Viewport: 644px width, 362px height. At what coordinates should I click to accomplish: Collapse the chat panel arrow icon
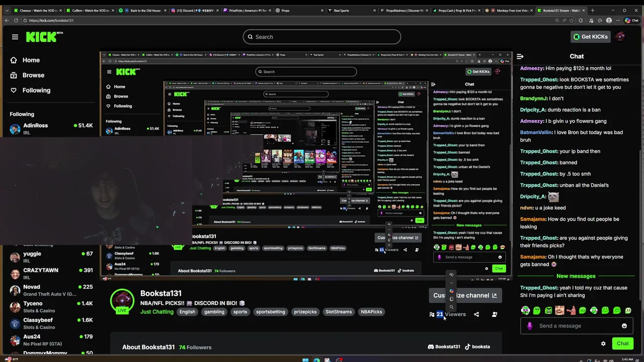[520, 56]
